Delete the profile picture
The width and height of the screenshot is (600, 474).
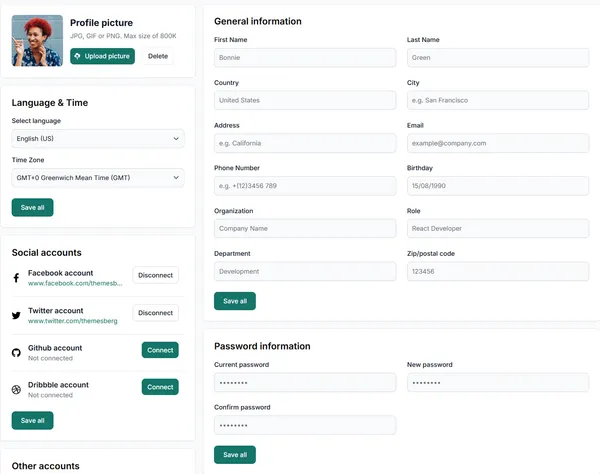click(158, 56)
